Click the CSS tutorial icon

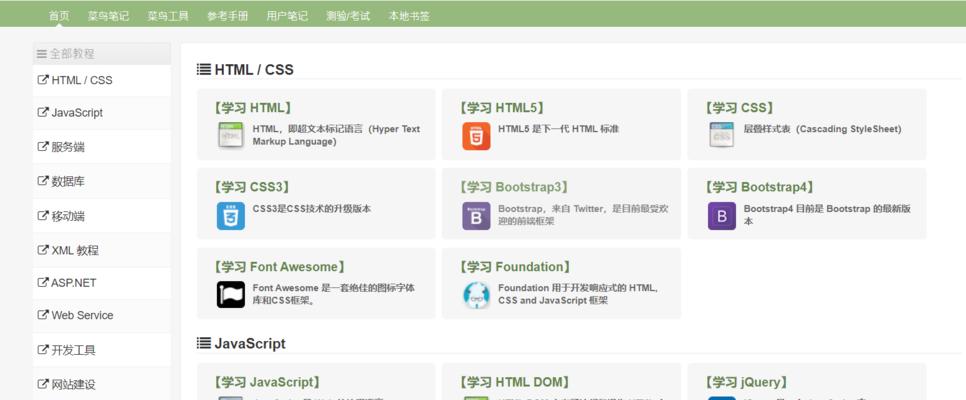pyautogui.click(x=721, y=136)
